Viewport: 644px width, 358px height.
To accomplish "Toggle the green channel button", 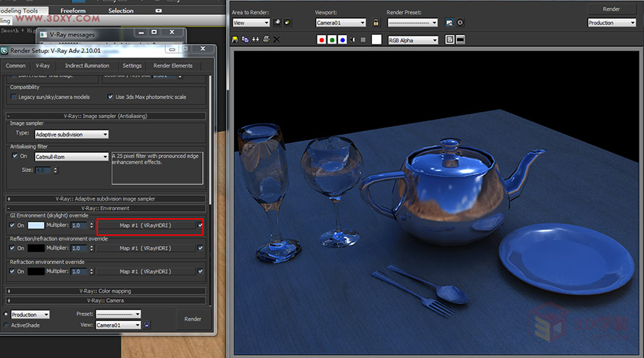I will coord(332,40).
